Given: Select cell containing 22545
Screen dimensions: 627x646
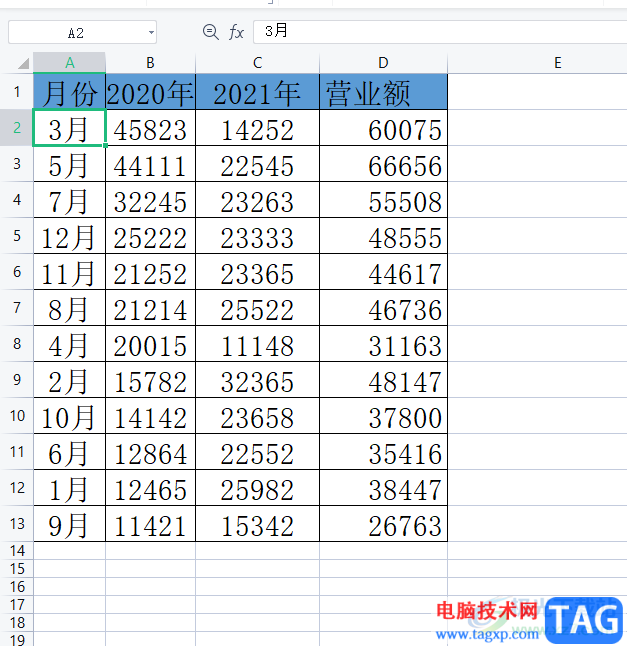Looking at the screenshot, I should pos(257,164).
